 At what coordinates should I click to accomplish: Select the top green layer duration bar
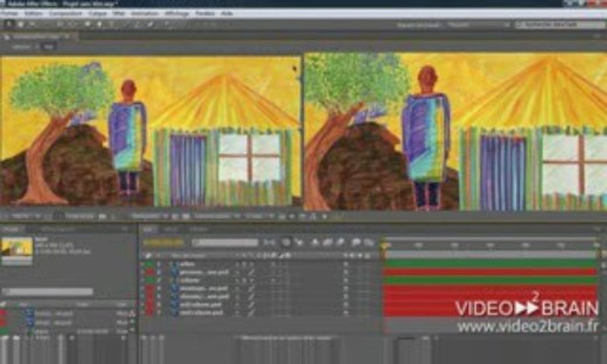coord(491,263)
